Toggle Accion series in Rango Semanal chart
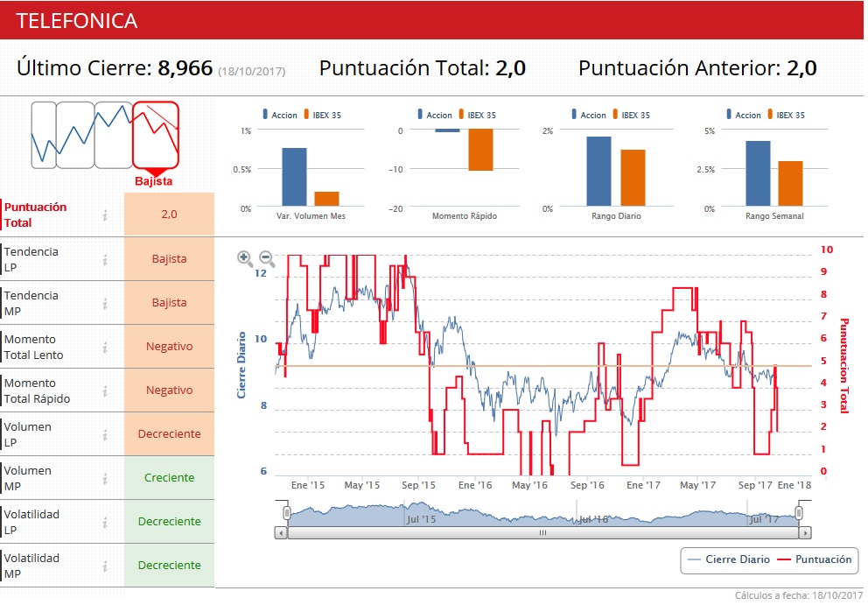This screenshot has height=605, width=868. [x=744, y=115]
